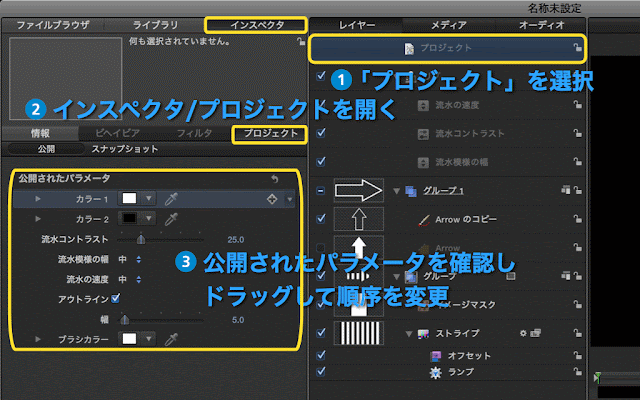Click the filter icon beside オフセット

[436, 356]
